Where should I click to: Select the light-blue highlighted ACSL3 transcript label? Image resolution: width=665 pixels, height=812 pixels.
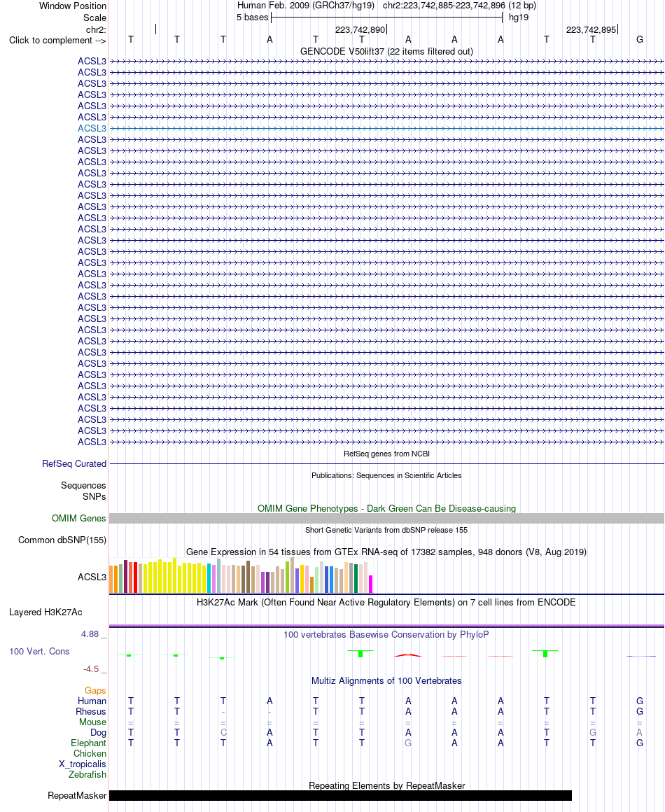point(92,128)
